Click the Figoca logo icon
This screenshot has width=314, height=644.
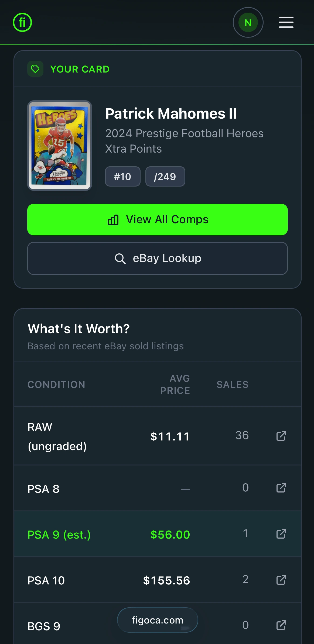click(x=22, y=22)
